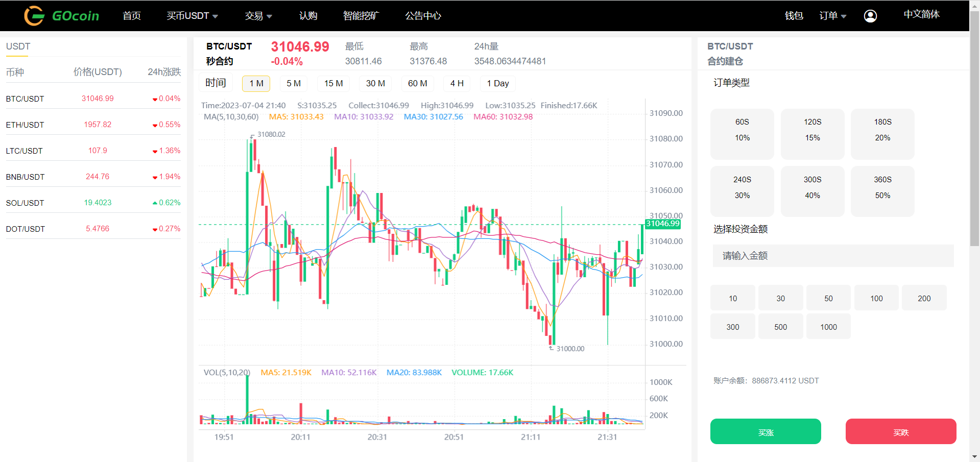Pick the 50 investment amount
The image size is (980, 462).
tap(828, 298)
